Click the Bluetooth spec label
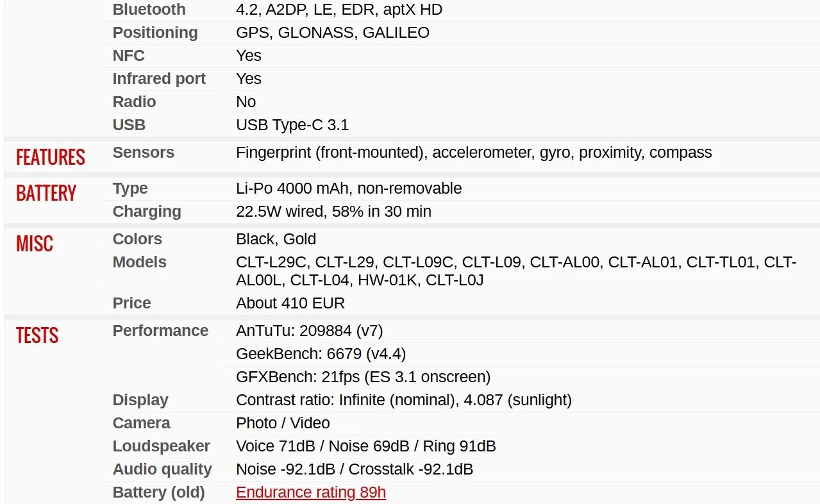 [149, 10]
